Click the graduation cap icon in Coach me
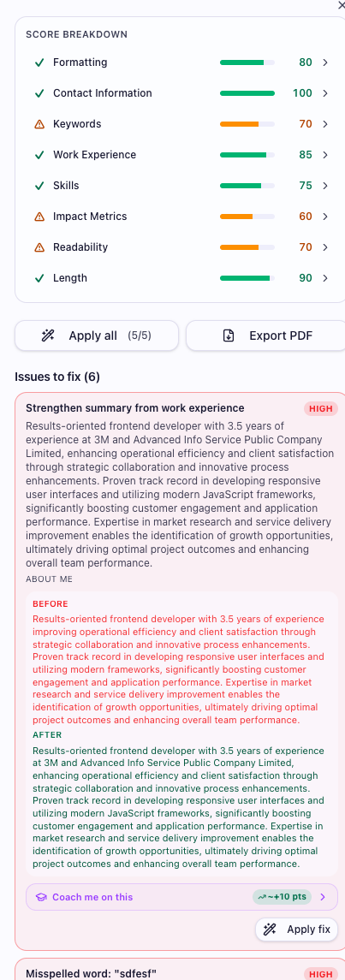Image resolution: width=345 pixels, height=980 pixels. coord(41,897)
